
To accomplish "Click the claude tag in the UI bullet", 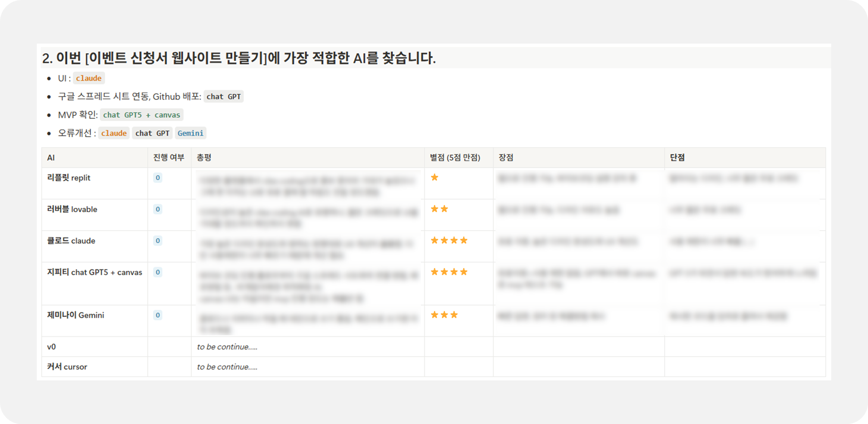I will click(89, 78).
